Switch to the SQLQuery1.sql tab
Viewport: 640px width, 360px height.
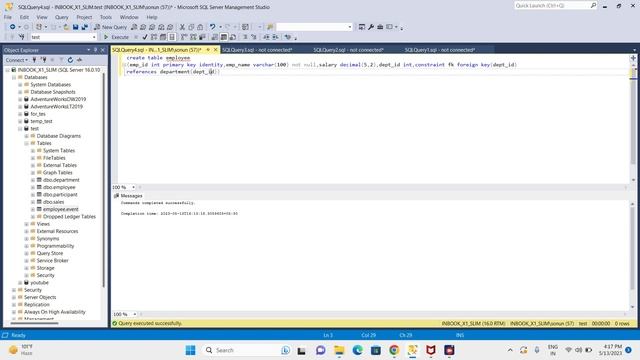click(x=440, y=50)
